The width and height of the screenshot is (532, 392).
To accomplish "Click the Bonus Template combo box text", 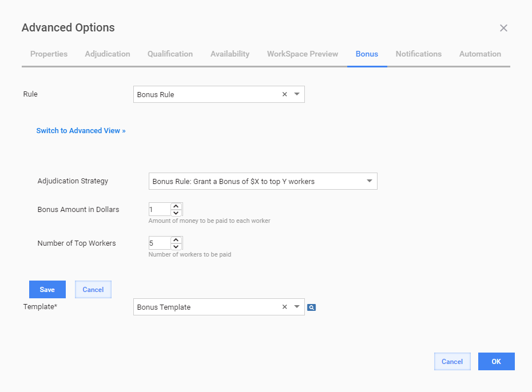I will (164, 307).
